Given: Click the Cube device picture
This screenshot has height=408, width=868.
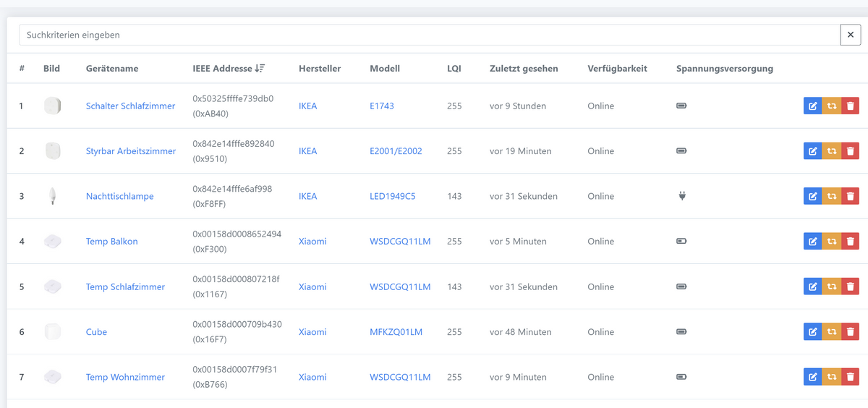Looking at the screenshot, I should (x=52, y=332).
